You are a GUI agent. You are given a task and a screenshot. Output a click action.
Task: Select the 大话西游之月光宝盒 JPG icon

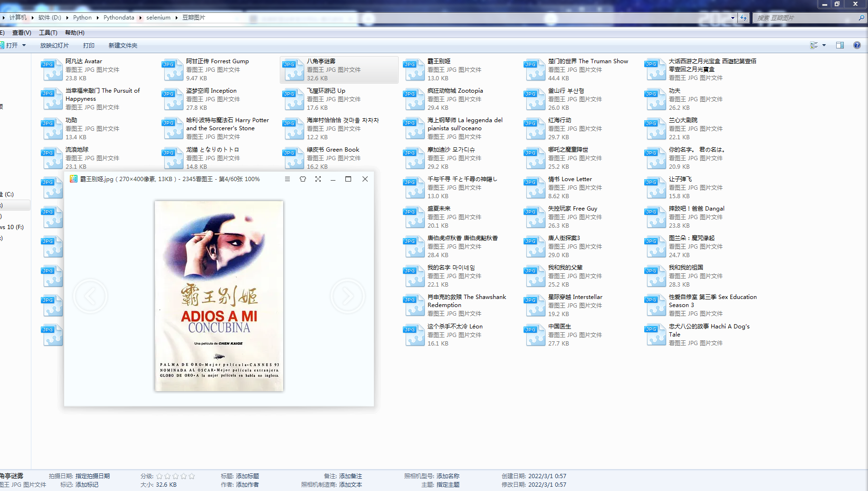pos(655,70)
